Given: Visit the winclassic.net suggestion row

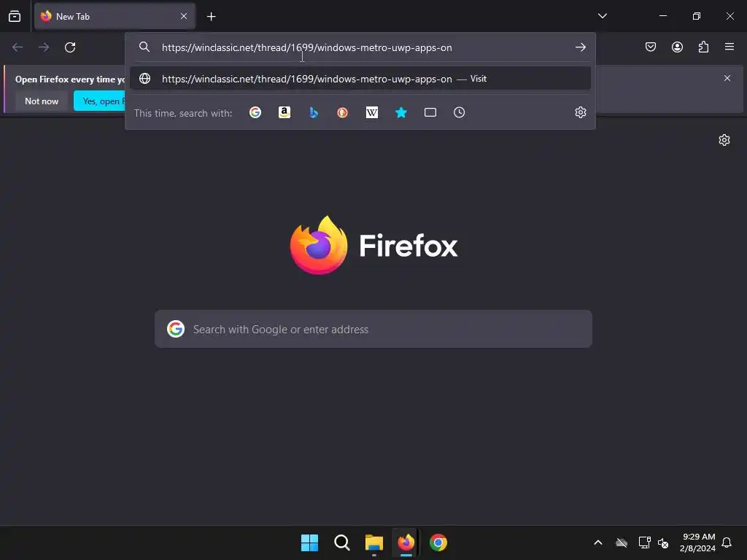Looking at the screenshot, I should click(360, 79).
